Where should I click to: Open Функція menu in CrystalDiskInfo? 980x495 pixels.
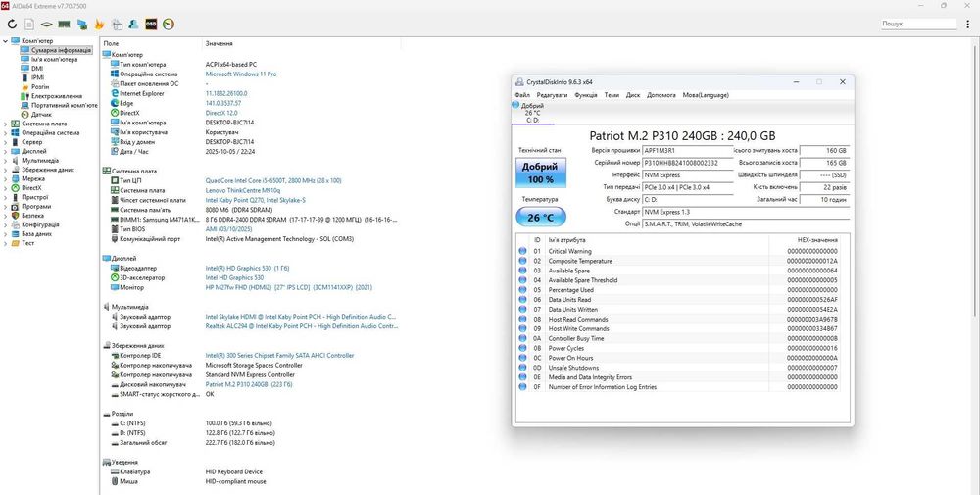(586, 95)
